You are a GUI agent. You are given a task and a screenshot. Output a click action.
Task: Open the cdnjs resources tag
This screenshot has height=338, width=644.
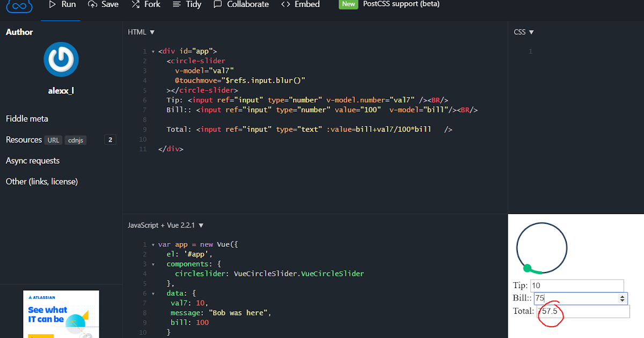coord(75,140)
